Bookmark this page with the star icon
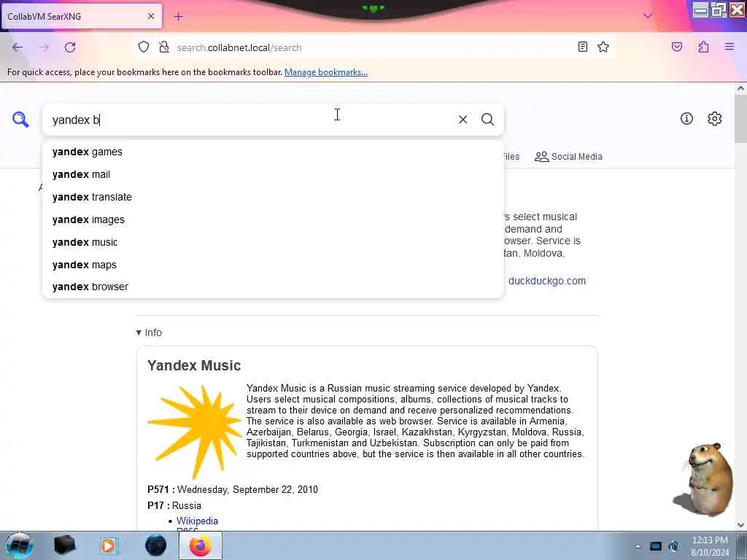Viewport: 747px width, 560px height. pos(603,47)
